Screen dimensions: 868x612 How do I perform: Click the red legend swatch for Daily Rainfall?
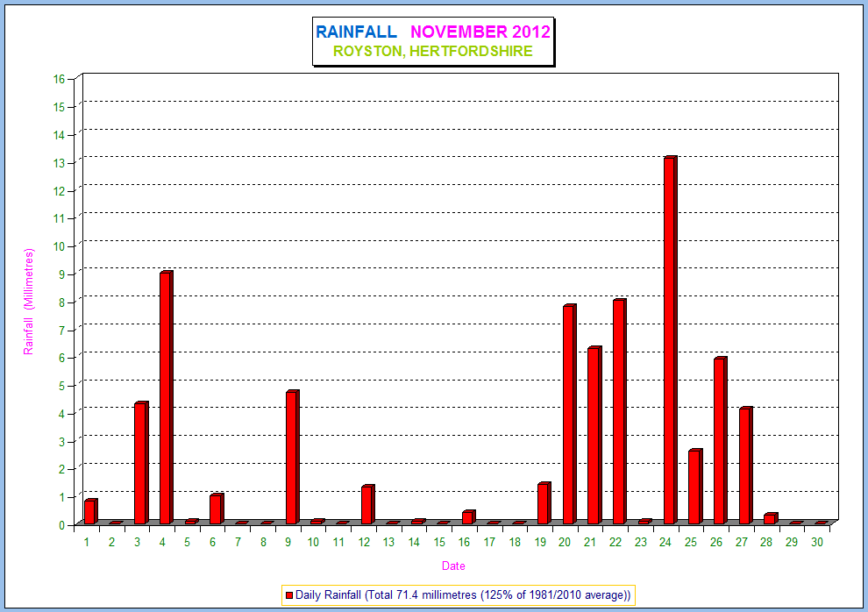[289, 595]
